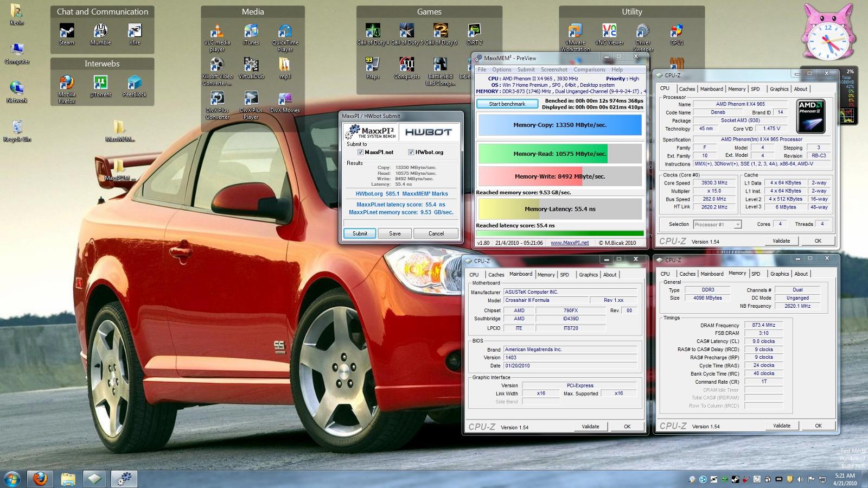Click the empty text field above Submit button
This screenshot has width=868, height=488.
(401, 223)
